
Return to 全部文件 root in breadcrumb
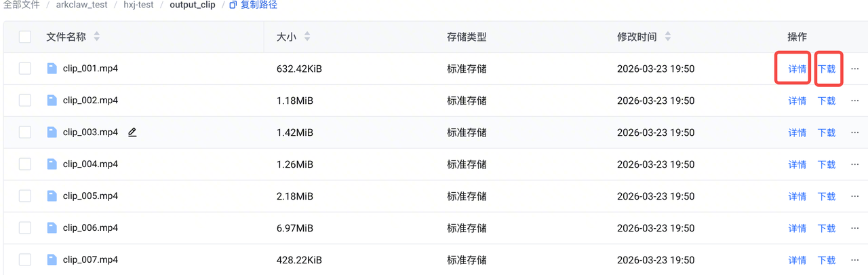pos(22,5)
